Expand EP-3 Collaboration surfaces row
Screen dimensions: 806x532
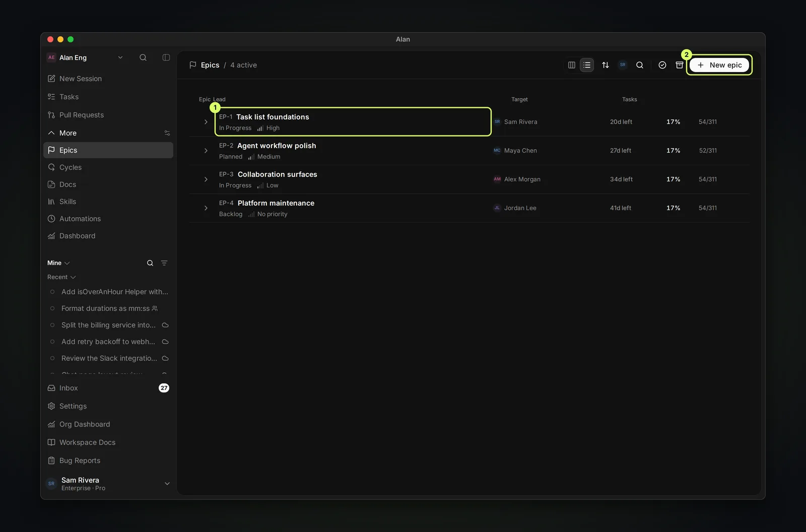click(206, 179)
